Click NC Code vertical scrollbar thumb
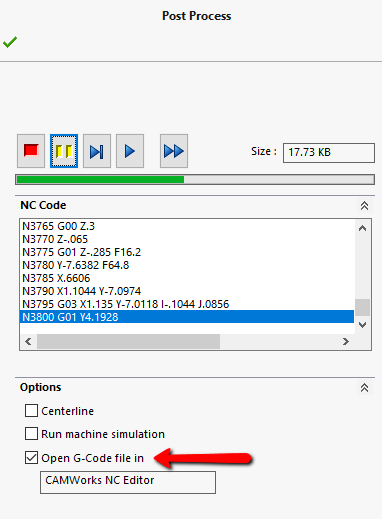Image resolution: width=382 pixels, height=519 pixels. [362, 307]
